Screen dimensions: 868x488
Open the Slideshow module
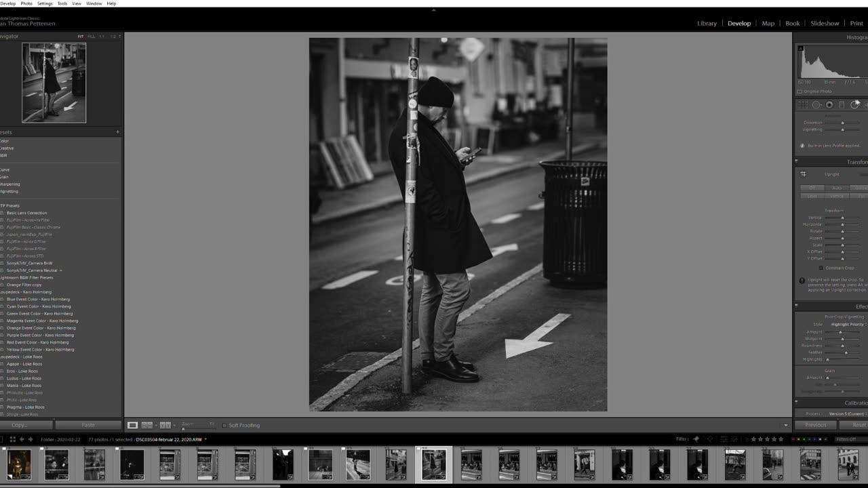pyautogui.click(x=825, y=23)
